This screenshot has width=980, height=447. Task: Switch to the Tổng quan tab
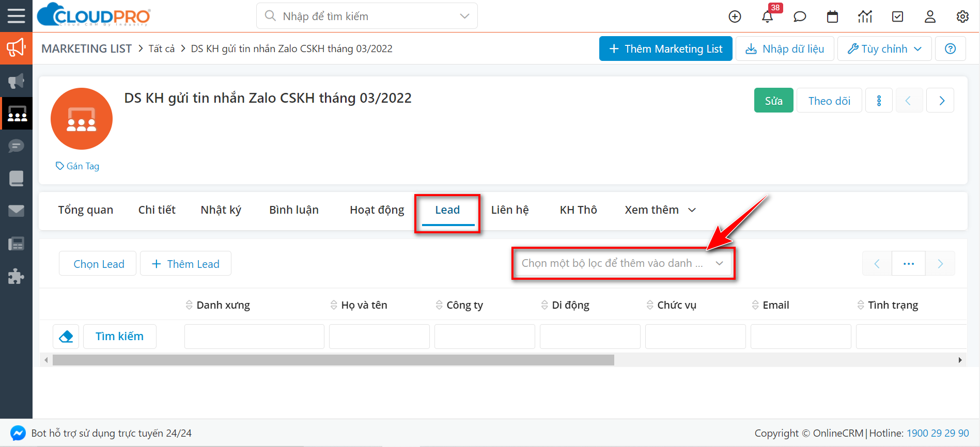coord(86,210)
